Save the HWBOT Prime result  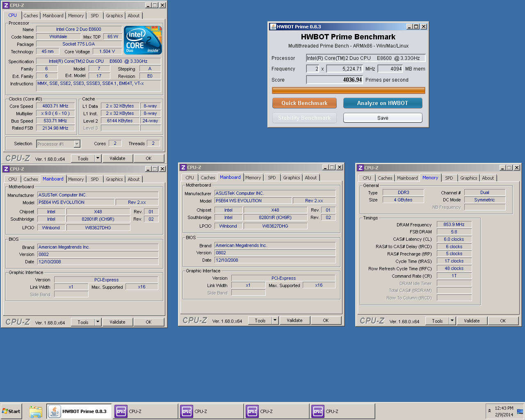(383, 118)
